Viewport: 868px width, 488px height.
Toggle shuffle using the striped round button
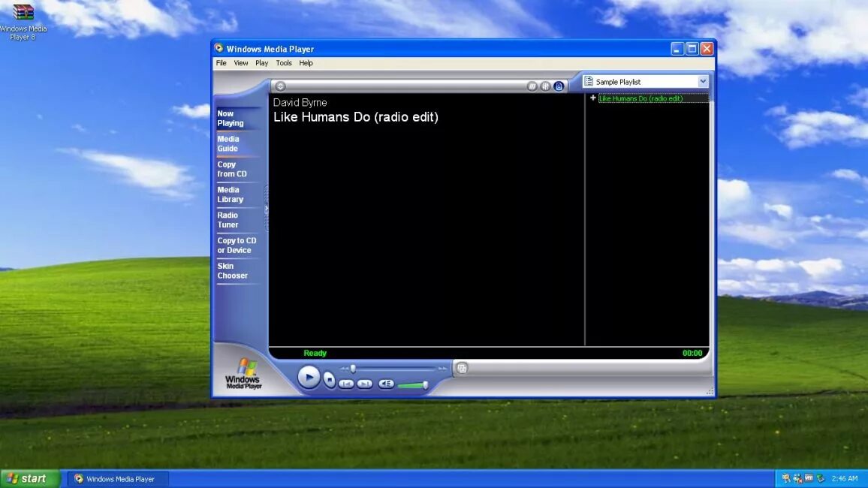point(532,86)
